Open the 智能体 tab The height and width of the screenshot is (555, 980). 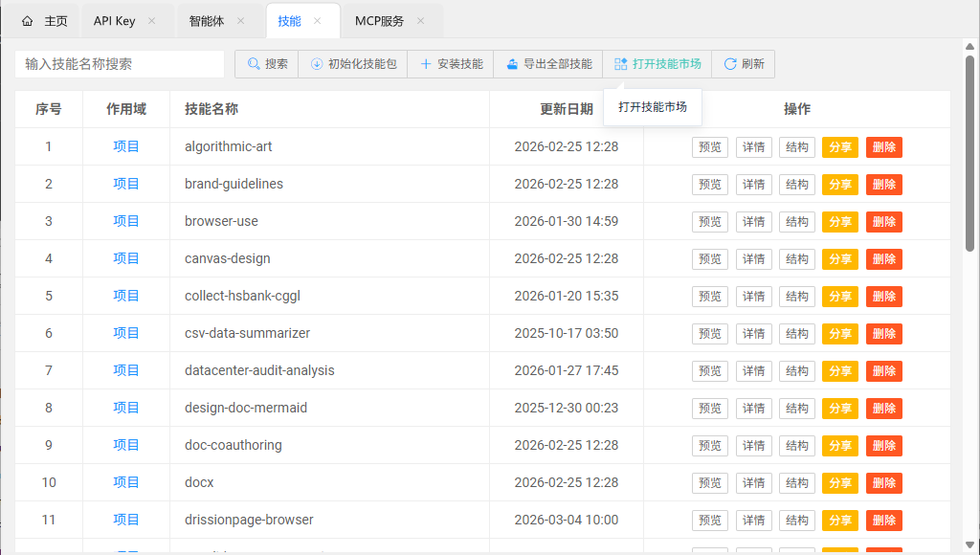pyautogui.click(x=207, y=21)
